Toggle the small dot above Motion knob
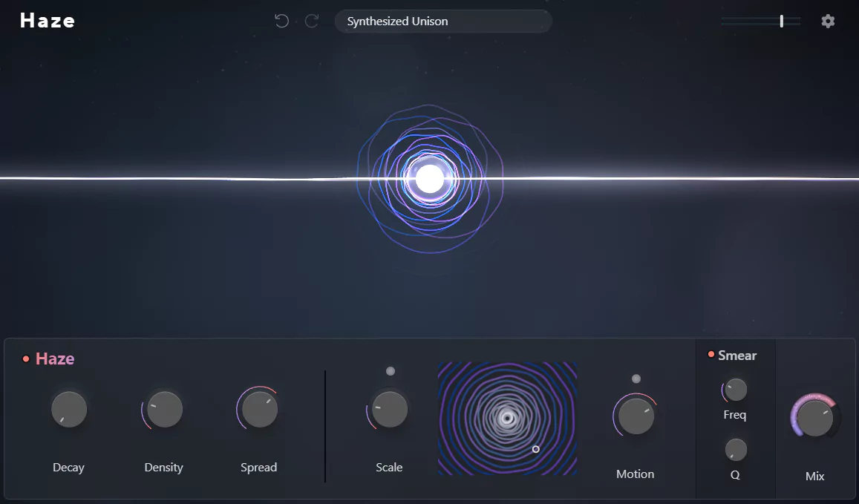This screenshot has width=859, height=504. [x=636, y=379]
